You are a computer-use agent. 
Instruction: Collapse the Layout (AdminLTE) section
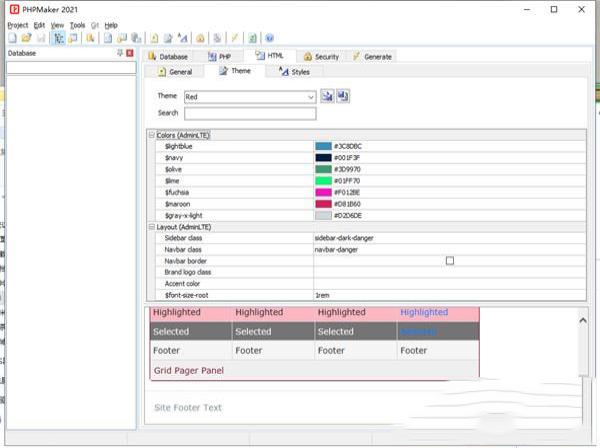[152, 227]
